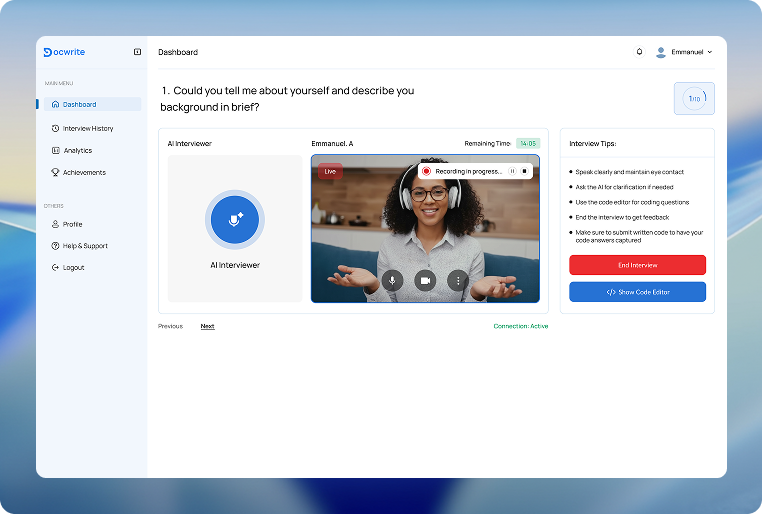This screenshot has height=514, width=762.
Task: Expand the Emmanuel account dropdown chevron
Action: point(710,52)
